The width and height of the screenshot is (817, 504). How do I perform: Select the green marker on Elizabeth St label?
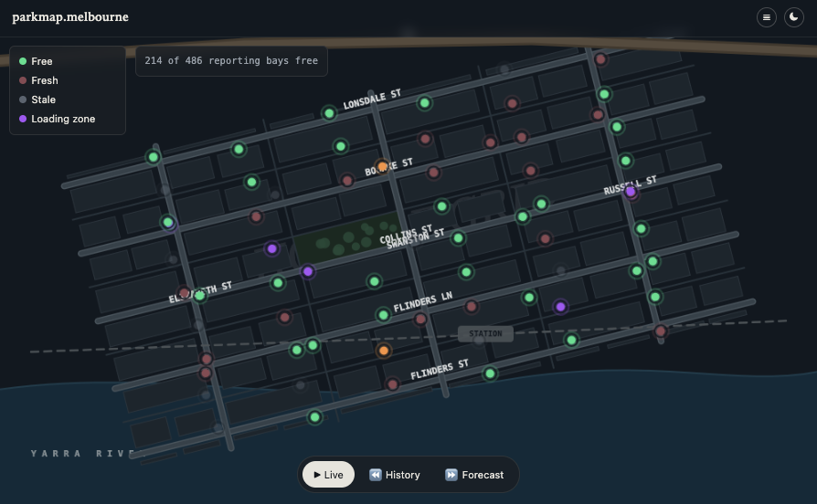pos(199,296)
